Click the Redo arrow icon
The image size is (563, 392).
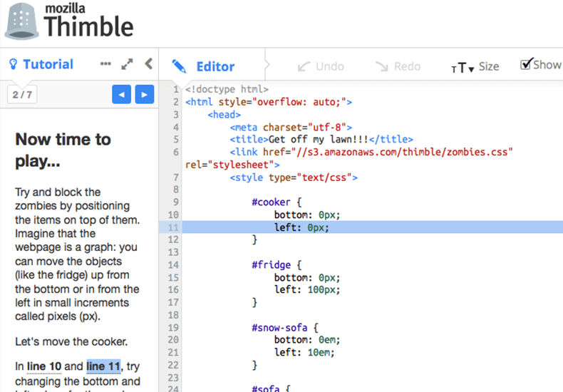tap(381, 66)
